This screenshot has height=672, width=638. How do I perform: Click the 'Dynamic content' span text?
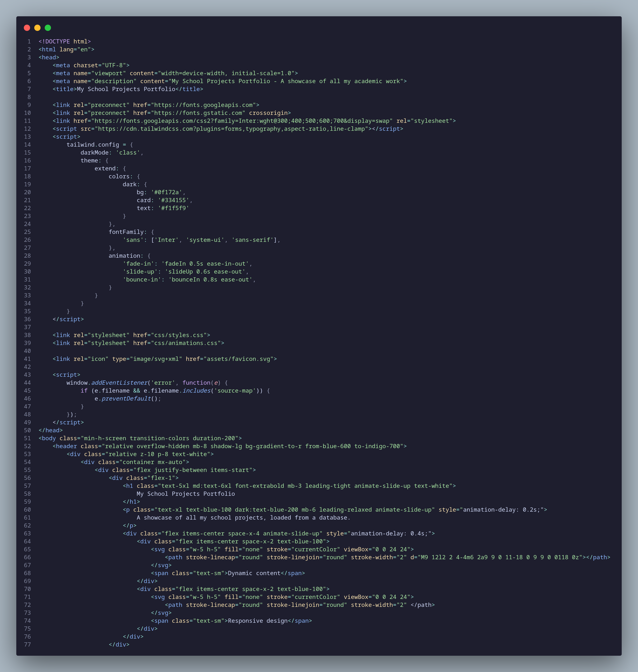coord(254,573)
